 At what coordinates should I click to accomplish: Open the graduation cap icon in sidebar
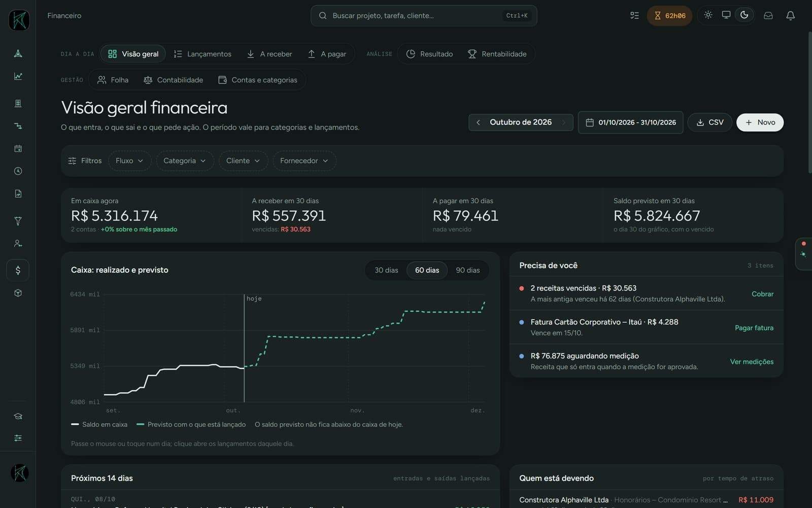[x=18, y=416]
